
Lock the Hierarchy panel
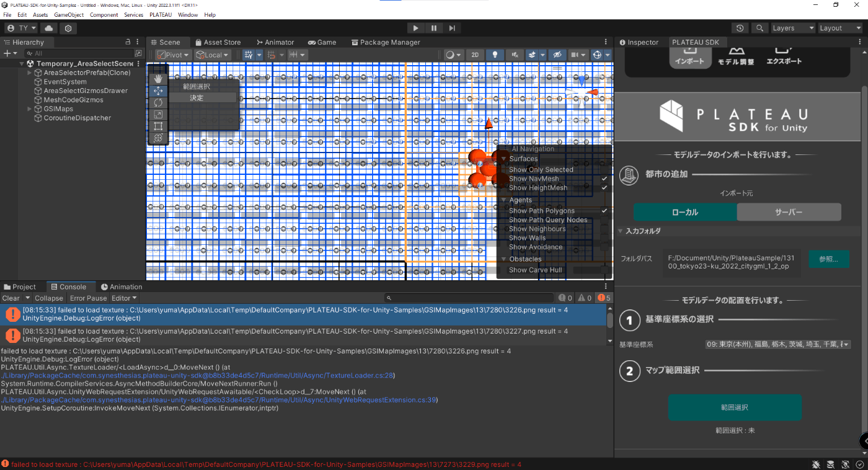pyautogui.click(x=128, y=42)
